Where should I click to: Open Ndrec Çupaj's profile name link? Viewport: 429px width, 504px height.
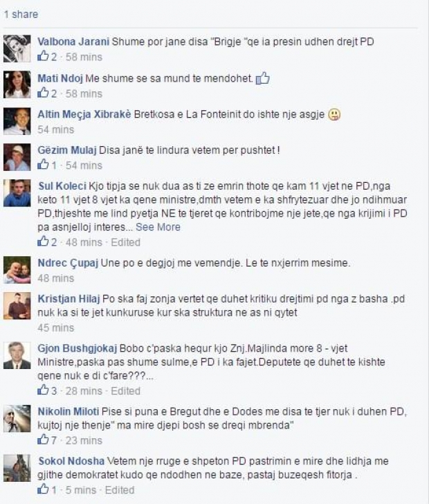point(68,263)
